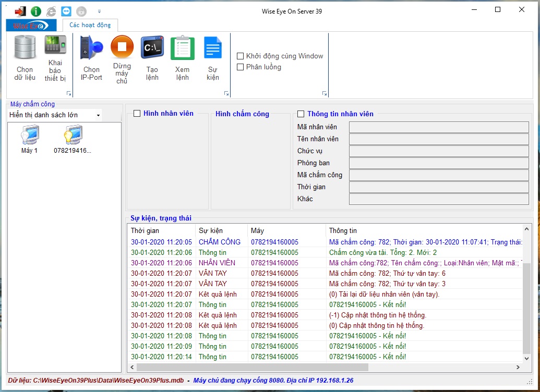The height and width of the screenshot is (392, 540).
Task: Toggle the Phân luồng checkbox
Action: 241,67
